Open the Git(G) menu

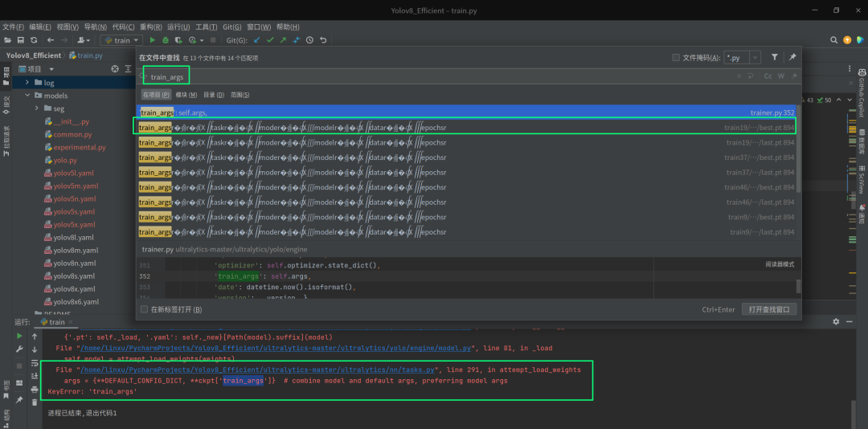tap(232, 27)
